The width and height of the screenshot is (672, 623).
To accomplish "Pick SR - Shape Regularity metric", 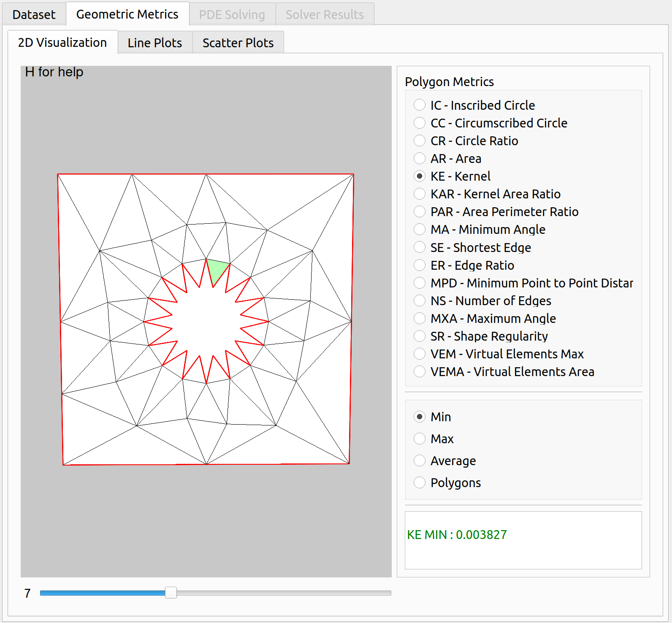I will click(x=420, y=336).
